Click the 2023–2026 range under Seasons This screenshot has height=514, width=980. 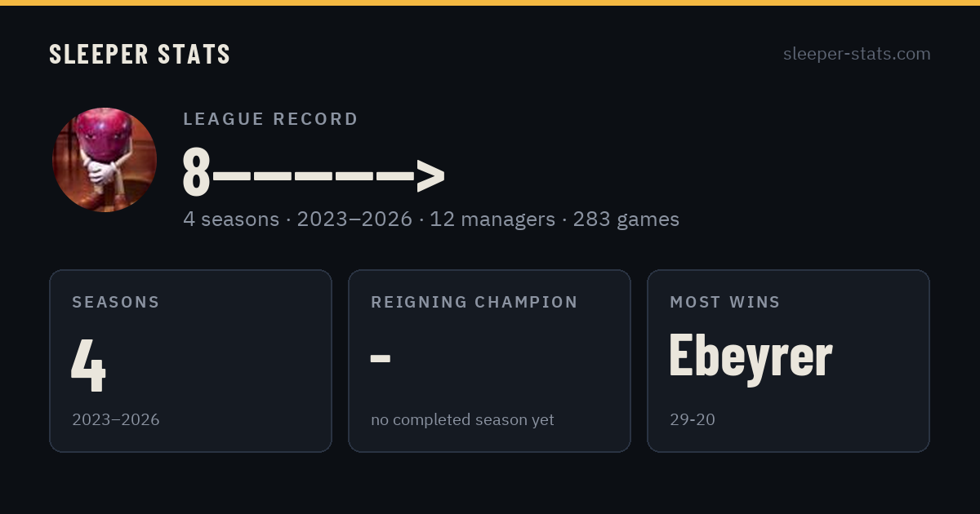coord(116,419)
